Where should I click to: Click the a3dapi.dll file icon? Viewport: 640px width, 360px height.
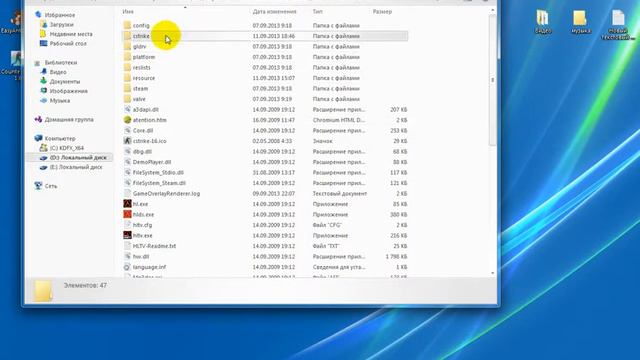point(127,109)
